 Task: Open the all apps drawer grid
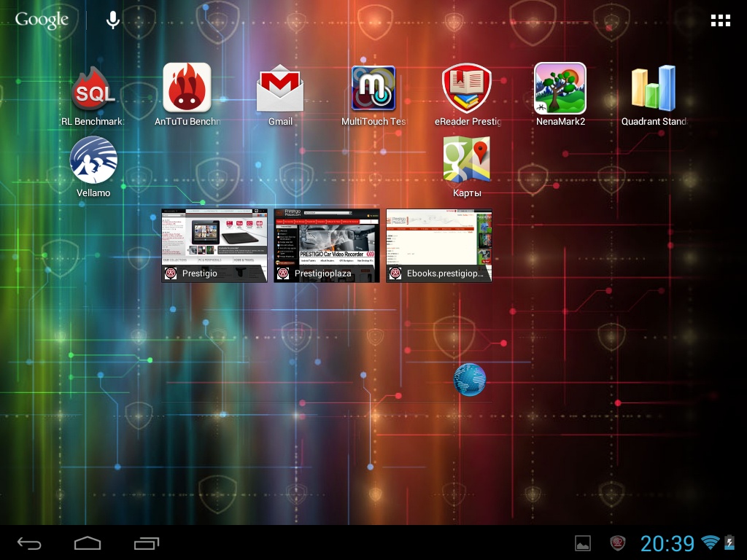(x=720, y=20)
